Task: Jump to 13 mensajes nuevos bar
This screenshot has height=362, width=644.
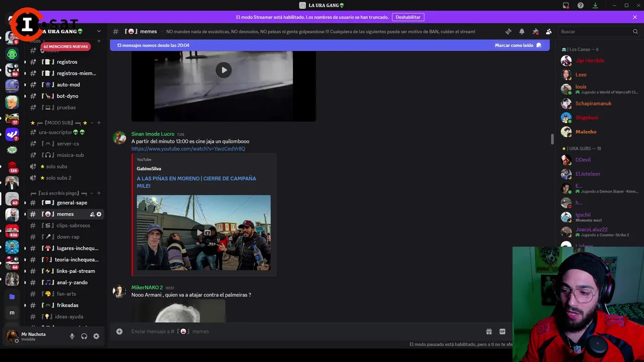Action: click(330, 45)
